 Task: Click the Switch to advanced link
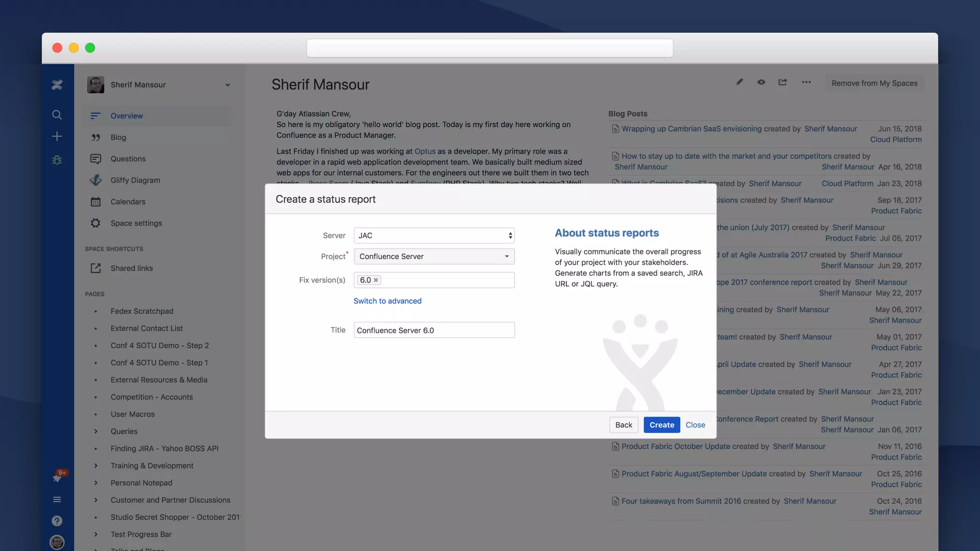(387, 301)
